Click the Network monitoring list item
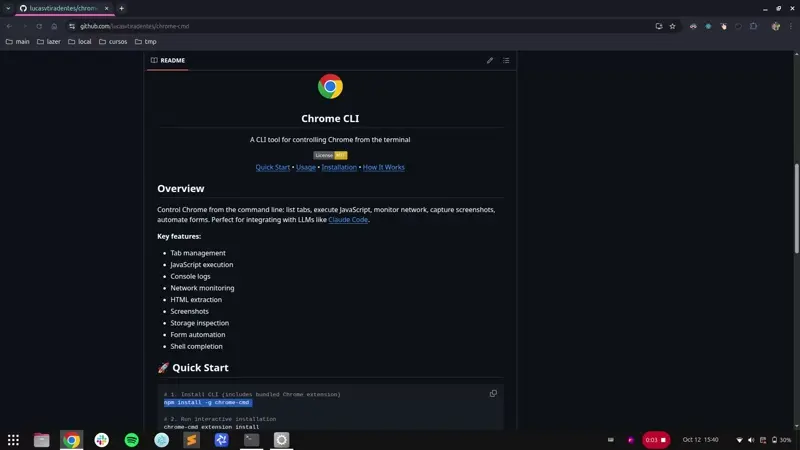The height and width of the screenshot is (450, 800). 202,288
